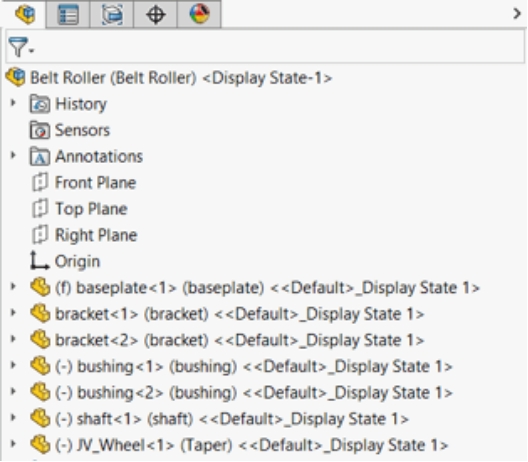The width and height of the screenshot is (528, 462).
Task: Expand the panel tabs chevron arrow
Action: pos(517,14)
